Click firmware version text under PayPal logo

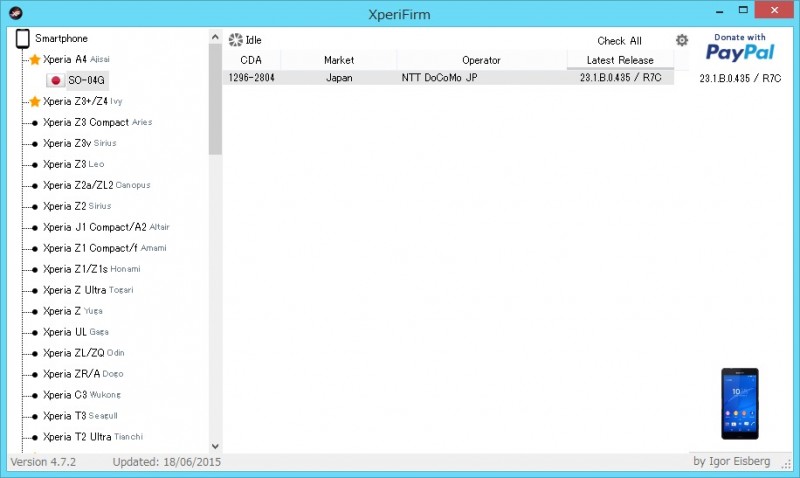[x=740, y=78]
